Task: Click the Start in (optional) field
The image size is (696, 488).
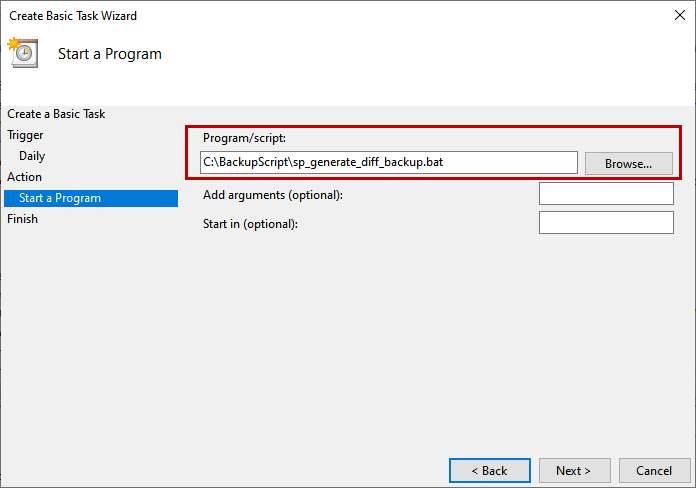Action: (x=605, y=223)
